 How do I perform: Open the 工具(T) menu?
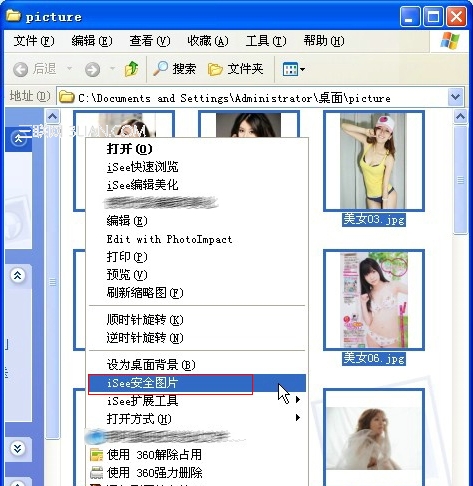266,41
